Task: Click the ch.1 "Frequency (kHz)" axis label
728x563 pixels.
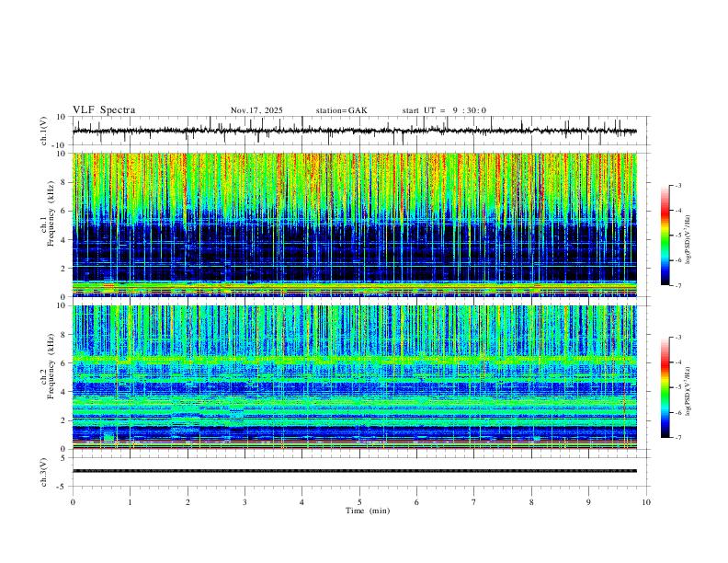Action: point(51,213)
